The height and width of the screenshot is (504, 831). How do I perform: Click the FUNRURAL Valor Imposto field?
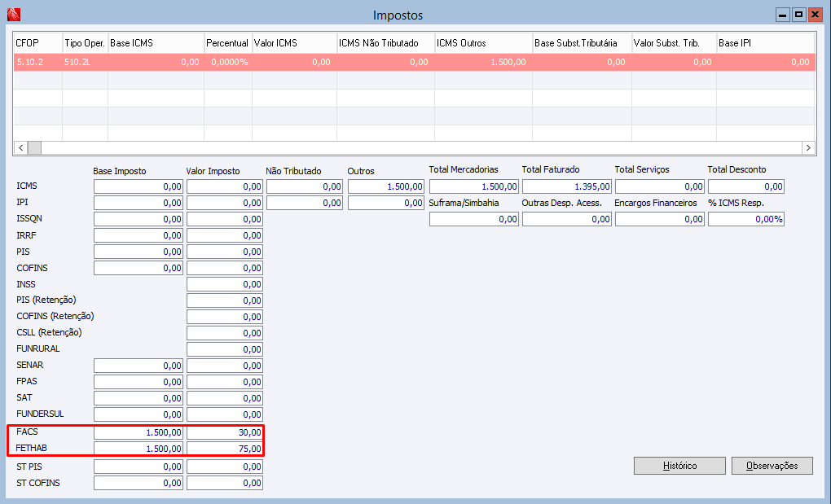click(225, 349)
